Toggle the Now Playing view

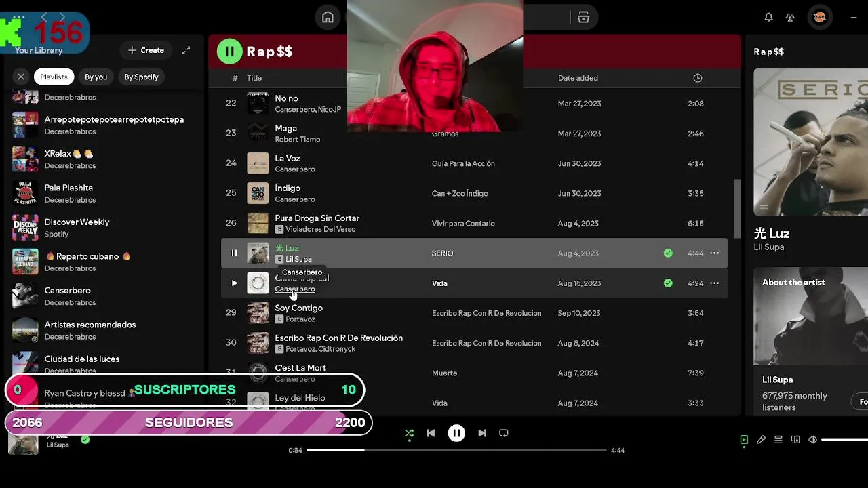click(x=744, y=439)
